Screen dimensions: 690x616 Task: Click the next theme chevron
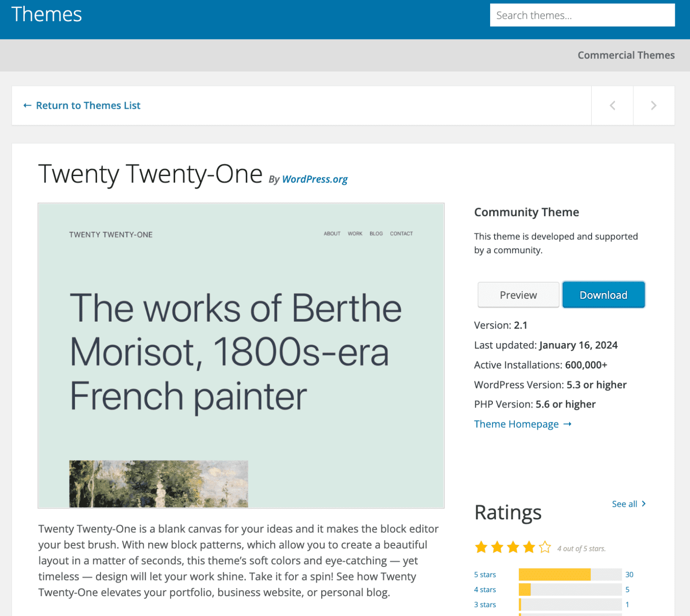coord(654,105)
